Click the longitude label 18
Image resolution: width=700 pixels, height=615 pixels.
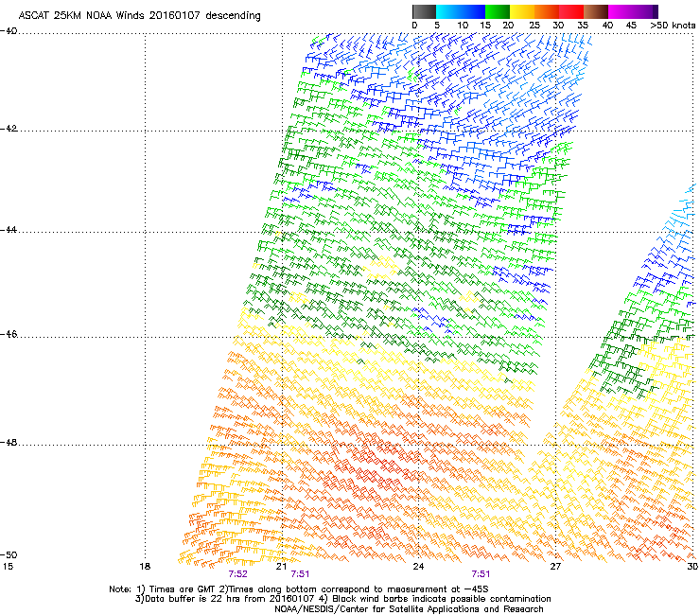pos(145,567)
